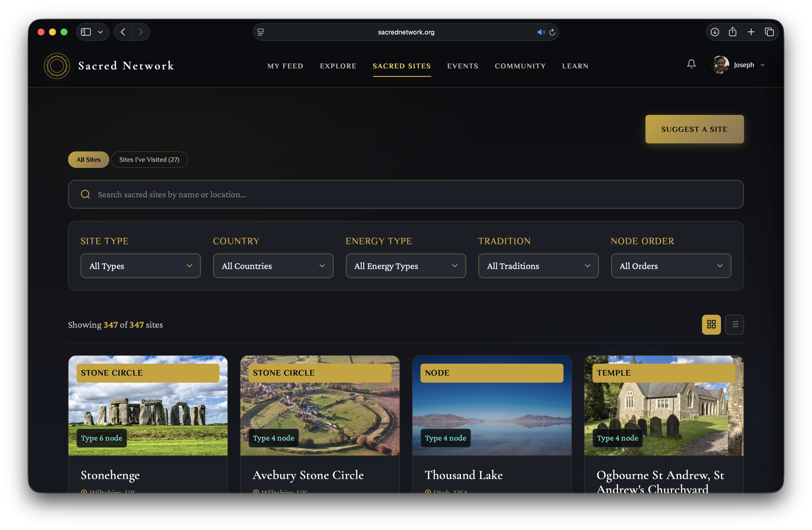
Task: Click the sacrednetwork.org address bar
Action: click(x=406, y=32)
